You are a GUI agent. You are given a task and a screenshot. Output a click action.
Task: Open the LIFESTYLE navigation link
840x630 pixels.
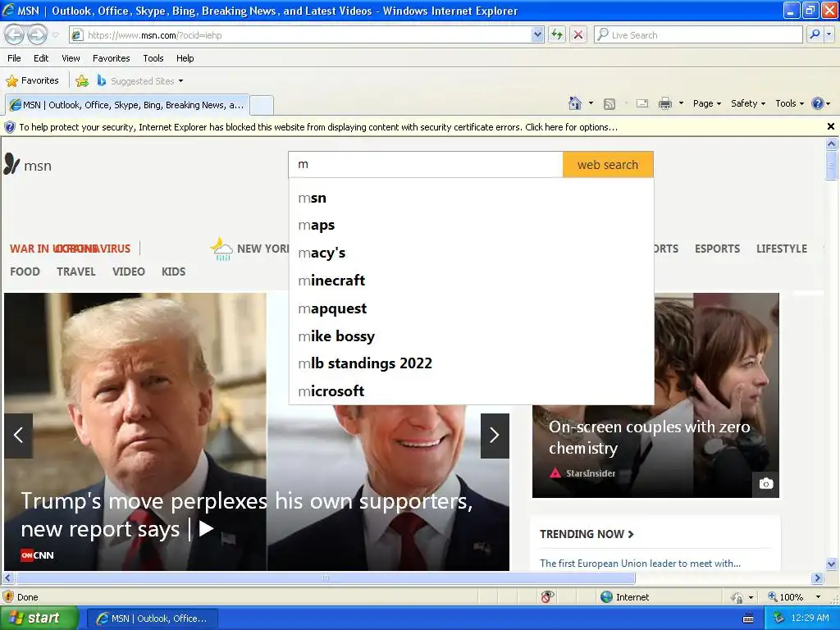[x=782, y=249]
